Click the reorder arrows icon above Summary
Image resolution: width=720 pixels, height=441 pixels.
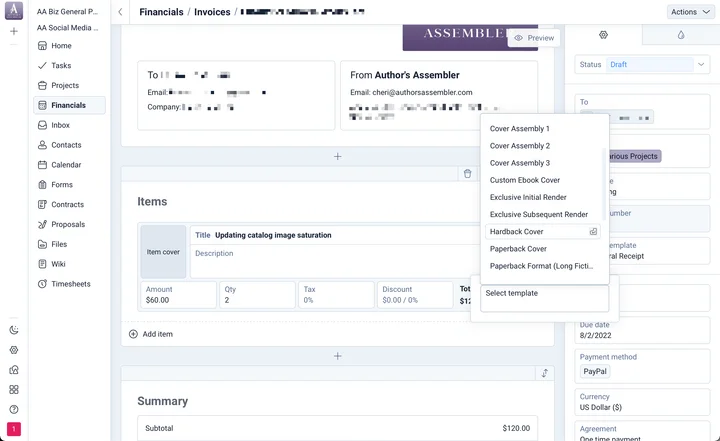(544, 373)
